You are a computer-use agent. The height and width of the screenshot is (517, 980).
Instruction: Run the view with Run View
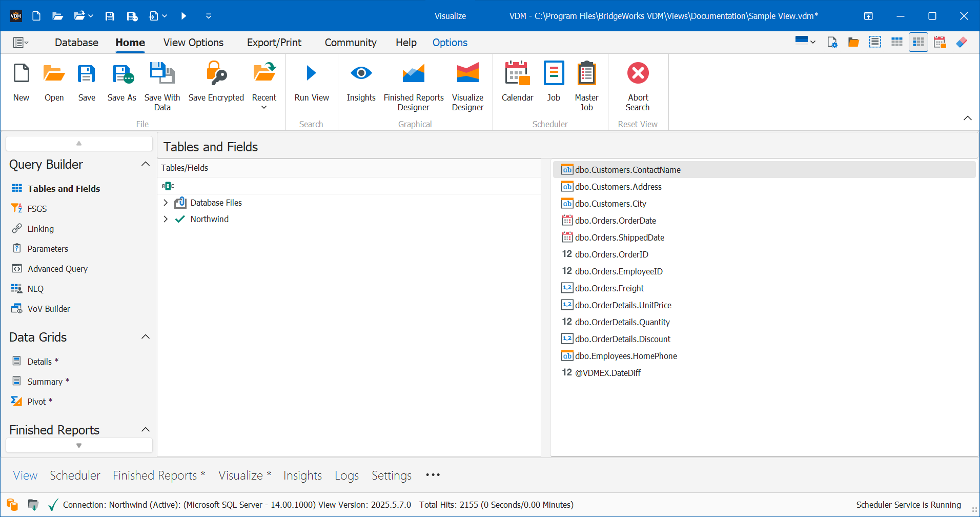point(312,83)
